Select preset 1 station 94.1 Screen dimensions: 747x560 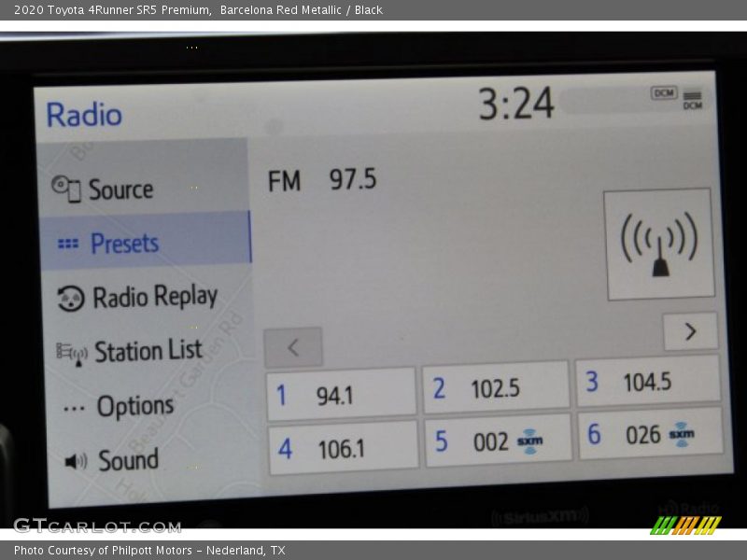point(341,393)
